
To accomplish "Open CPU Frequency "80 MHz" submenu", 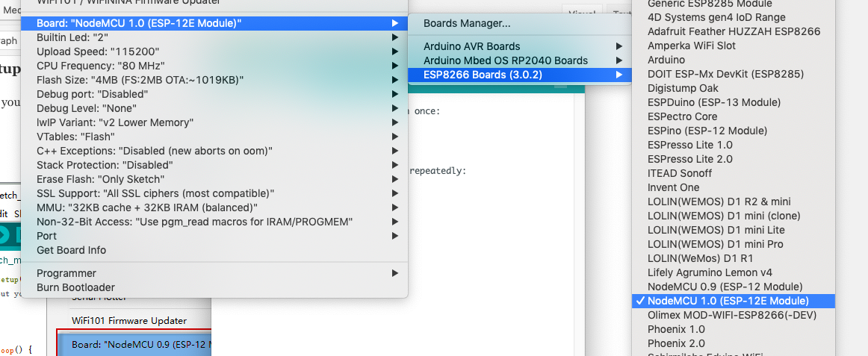I will pyautogui.click(x=214, y=66).
